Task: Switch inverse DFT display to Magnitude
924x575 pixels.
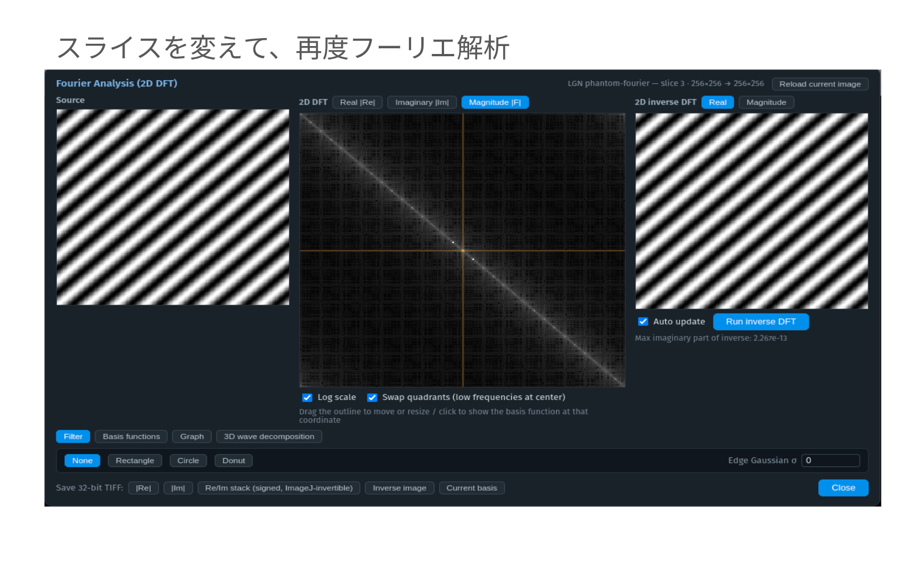Action: click(766, 102)
